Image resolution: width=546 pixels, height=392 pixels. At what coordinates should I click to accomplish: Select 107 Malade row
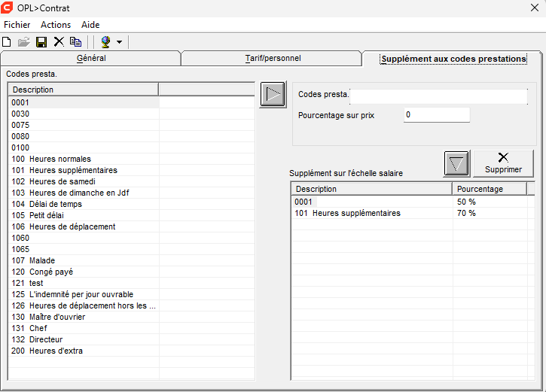click(x=132, y=260)
